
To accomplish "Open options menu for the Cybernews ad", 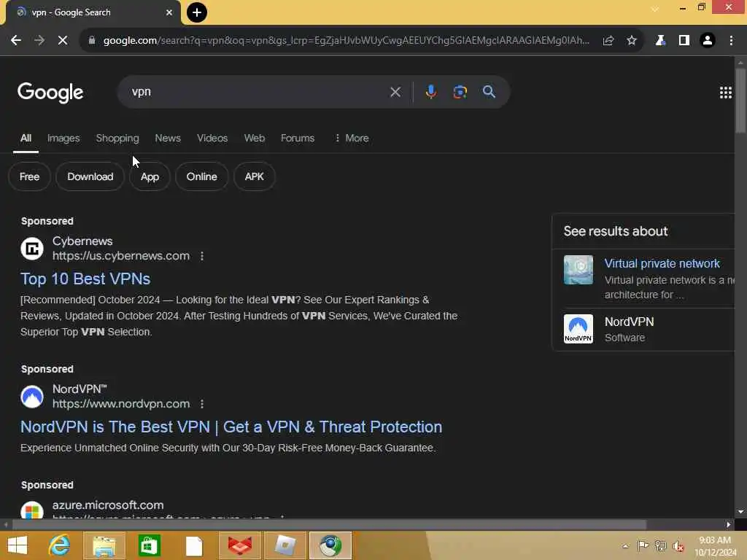I will click(x=202, y=256).
